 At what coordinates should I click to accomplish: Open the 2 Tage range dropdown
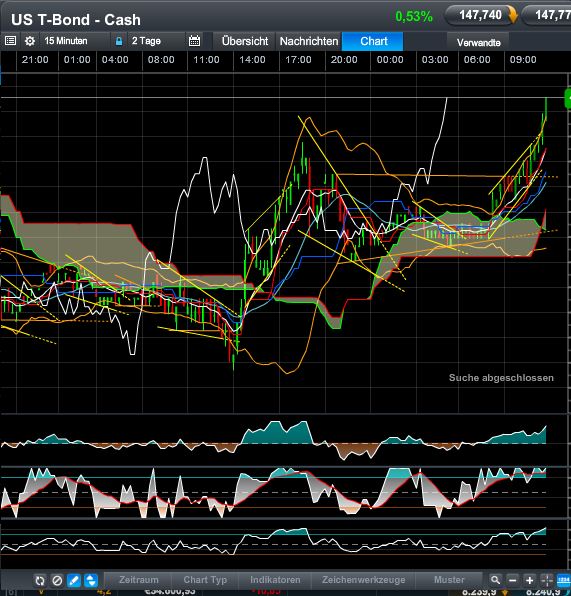tap(156, 41)
